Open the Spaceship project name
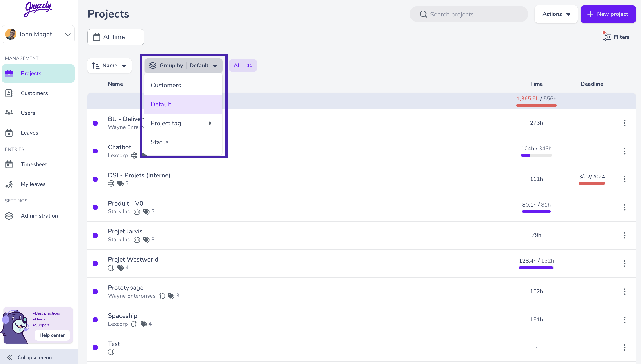Viewport: 641px width, 364px height. coord(123,316)
